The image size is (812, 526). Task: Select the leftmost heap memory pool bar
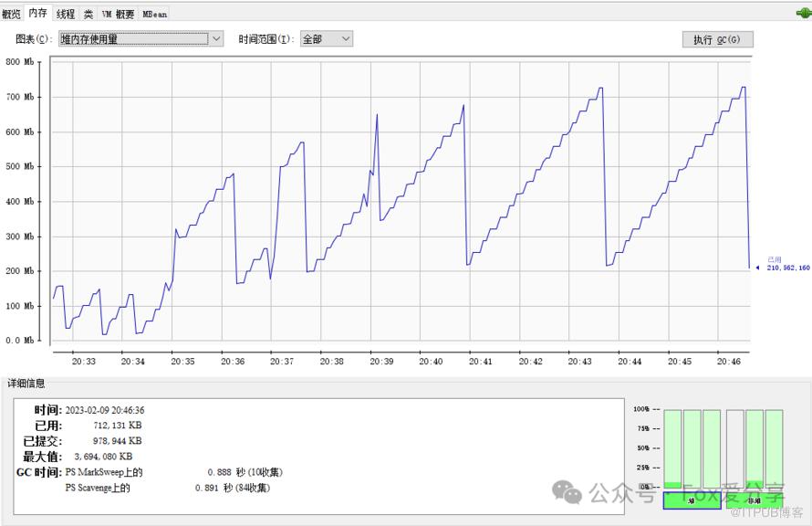coord(672,448)
